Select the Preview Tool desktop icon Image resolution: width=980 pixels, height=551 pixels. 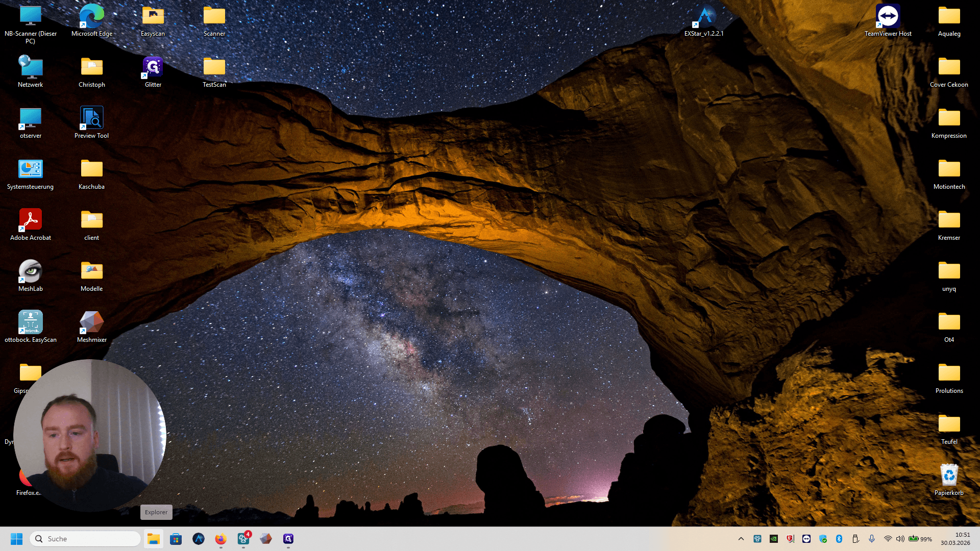click(x=92, y=123)
